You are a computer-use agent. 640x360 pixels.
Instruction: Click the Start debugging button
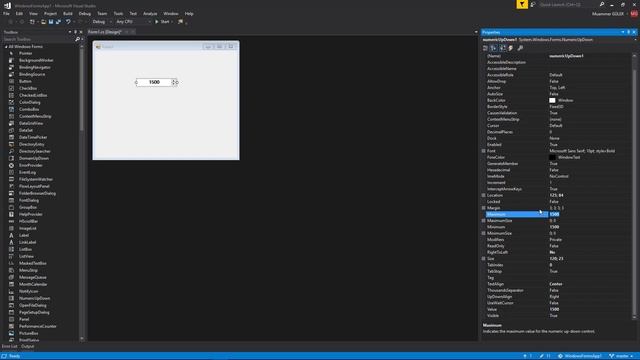[x=162, y=22]
